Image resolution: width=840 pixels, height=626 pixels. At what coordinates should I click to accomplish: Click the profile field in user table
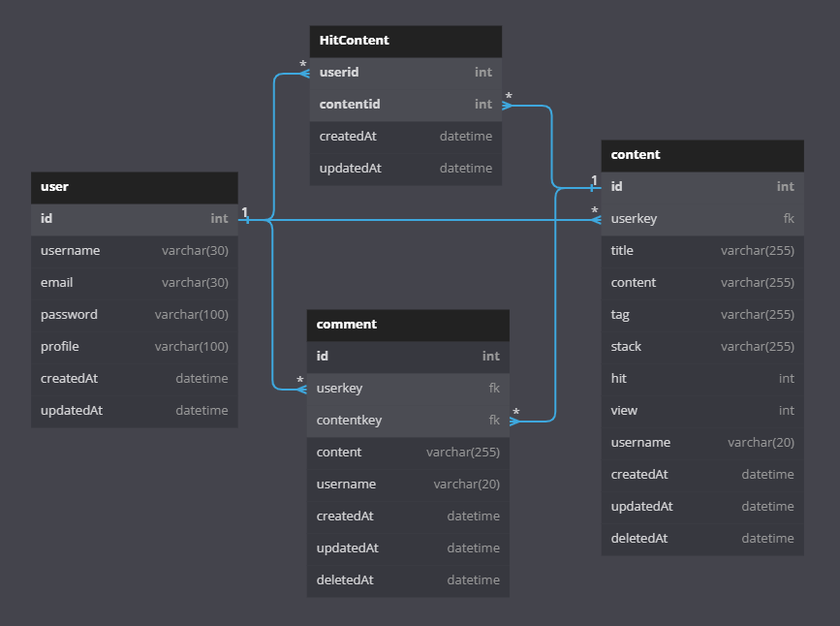(x=134, y=347)
